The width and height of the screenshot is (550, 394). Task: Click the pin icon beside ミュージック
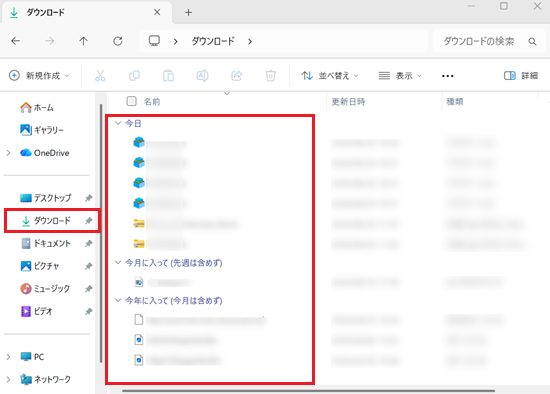(x=88, y=289)
